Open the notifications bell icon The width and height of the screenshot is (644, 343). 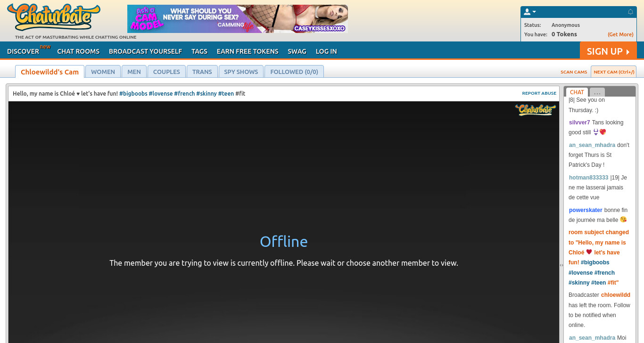click(x=630, y=12)
